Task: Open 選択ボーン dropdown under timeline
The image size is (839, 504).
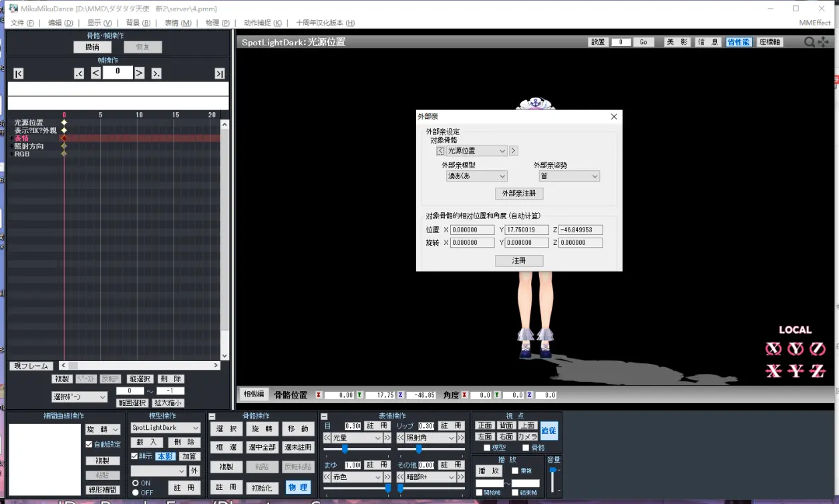Action: coord(79,397)
